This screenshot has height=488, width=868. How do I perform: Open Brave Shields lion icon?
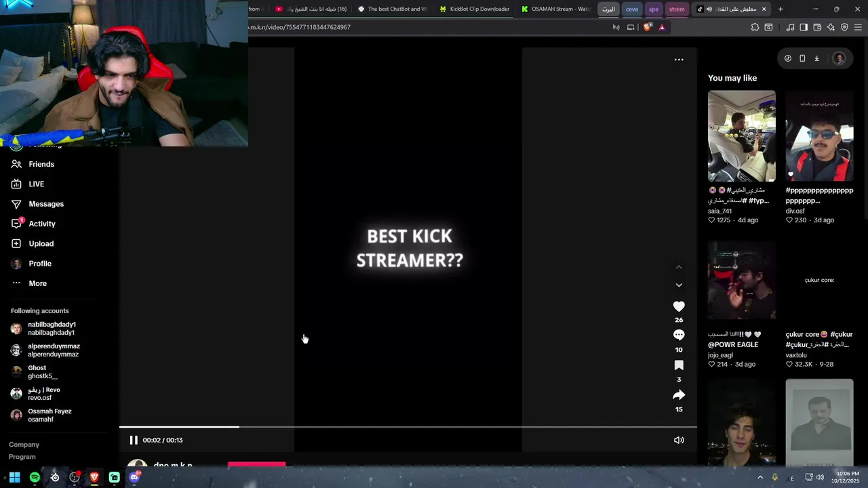point(647,27)
